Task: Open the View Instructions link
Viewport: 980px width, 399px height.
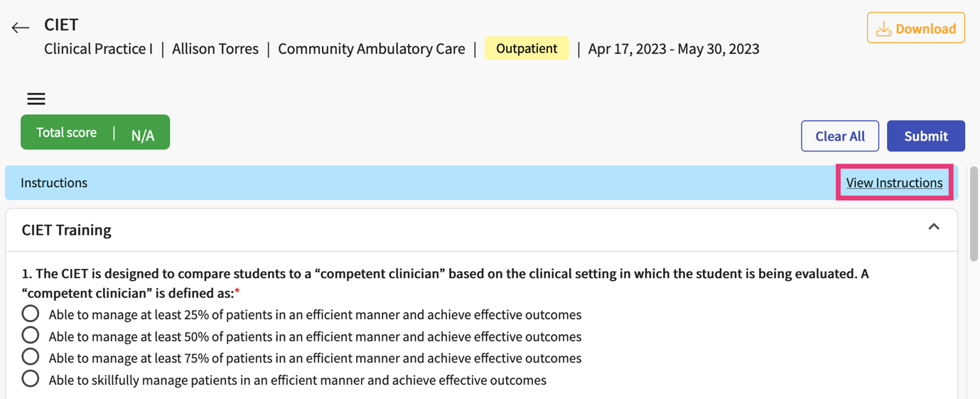Action: click(x=894, y=183)
